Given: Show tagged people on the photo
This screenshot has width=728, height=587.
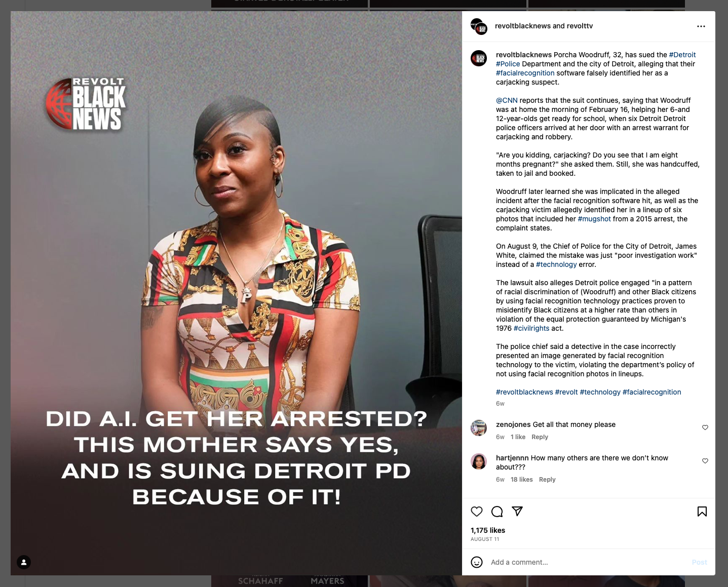Looking at the screenshot, I should click(24, 562).
